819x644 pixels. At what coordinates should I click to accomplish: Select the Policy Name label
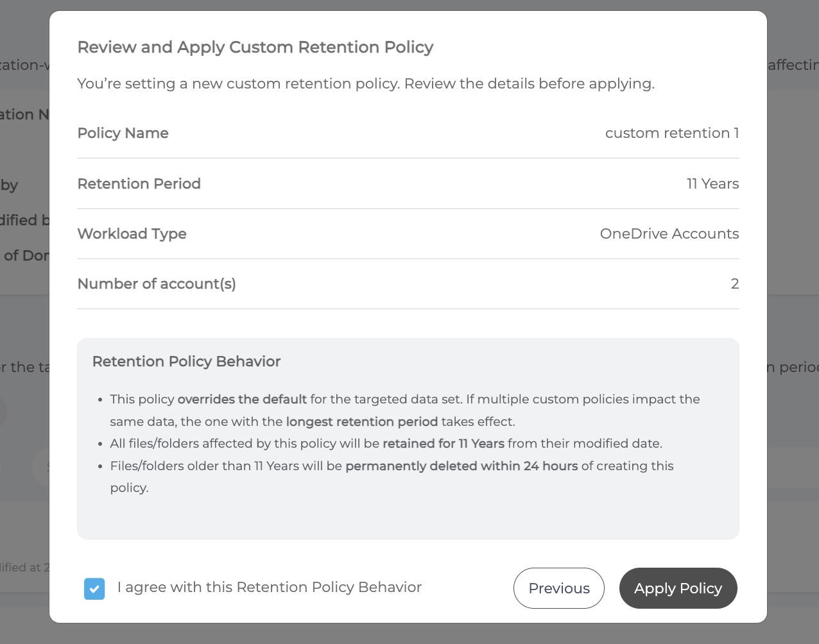click(123, 133)
